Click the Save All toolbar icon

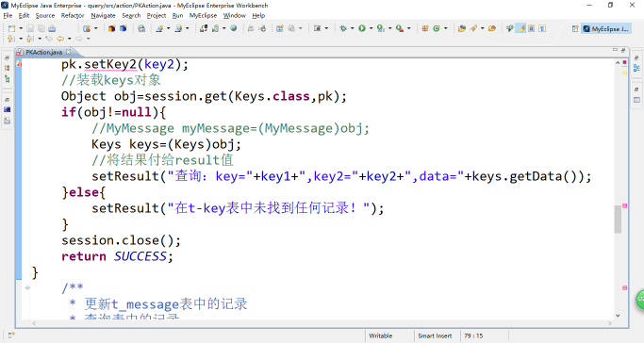pos(41,28)
